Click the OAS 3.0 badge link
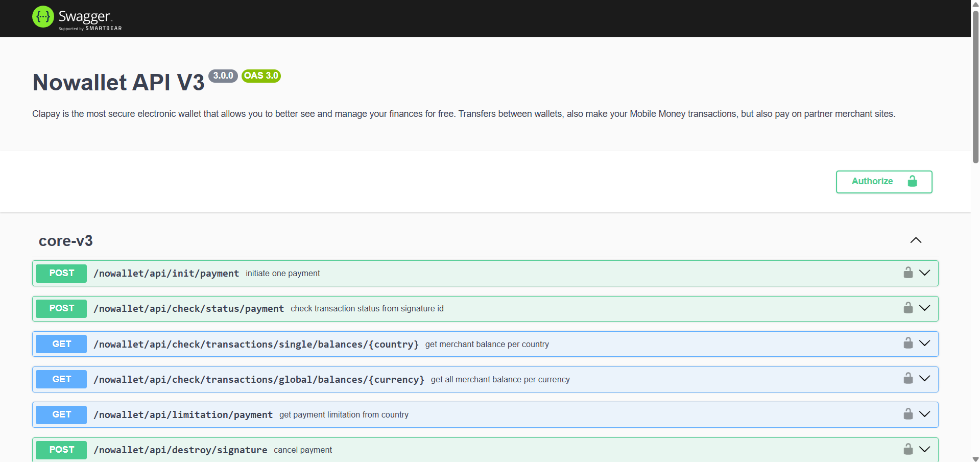Viewport: 980px width, 466px height. [261, 76]
